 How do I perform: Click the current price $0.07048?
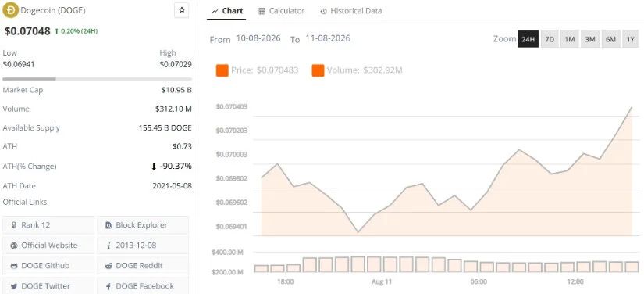coord(27,30)
